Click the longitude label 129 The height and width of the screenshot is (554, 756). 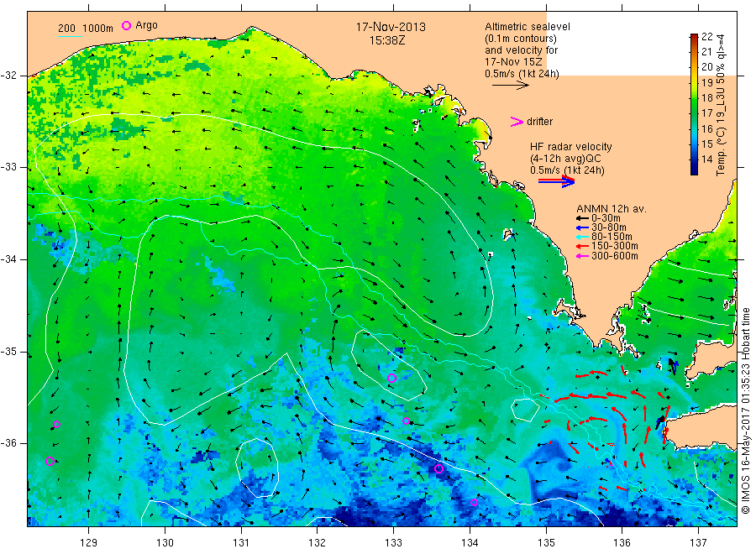pos(89,543)
